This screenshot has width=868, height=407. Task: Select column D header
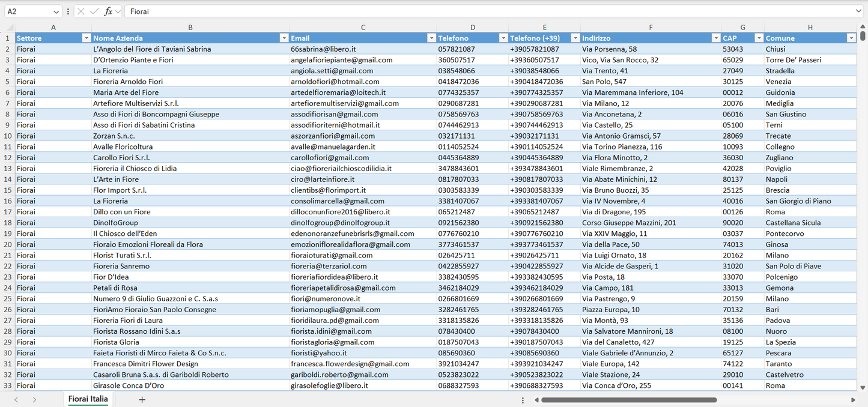[473, 28]
